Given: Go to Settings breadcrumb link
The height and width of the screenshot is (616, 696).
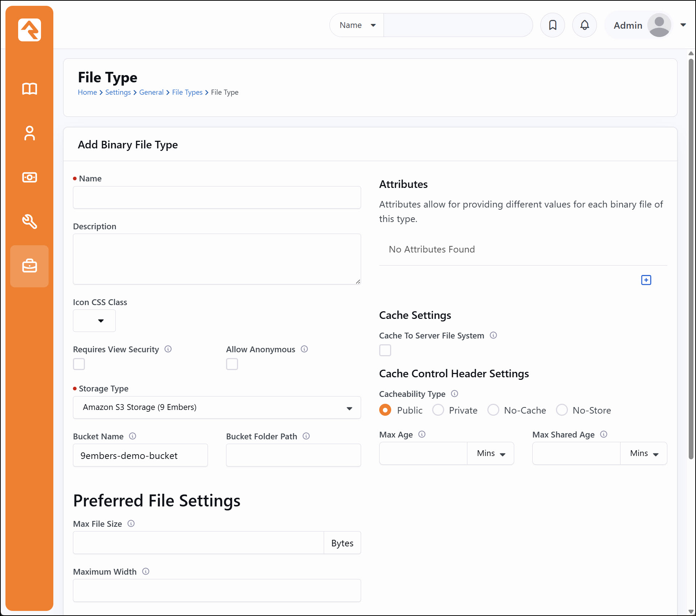Looking at the screenshot, I should click(118, 92).
